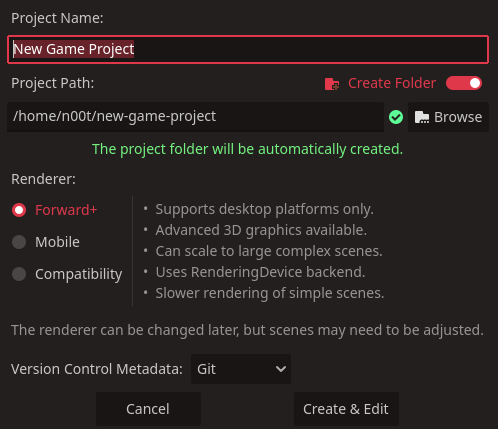The height and width of the screenshot is (429, 498).
Task: Click the Cancel button
Action: [148, 409]
